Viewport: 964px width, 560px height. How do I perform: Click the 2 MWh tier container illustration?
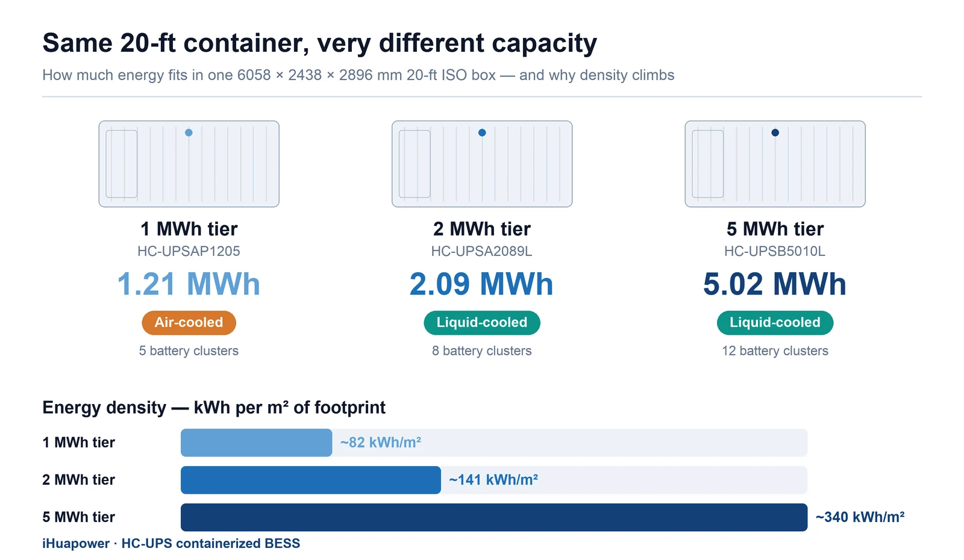(x=482, y=164)
